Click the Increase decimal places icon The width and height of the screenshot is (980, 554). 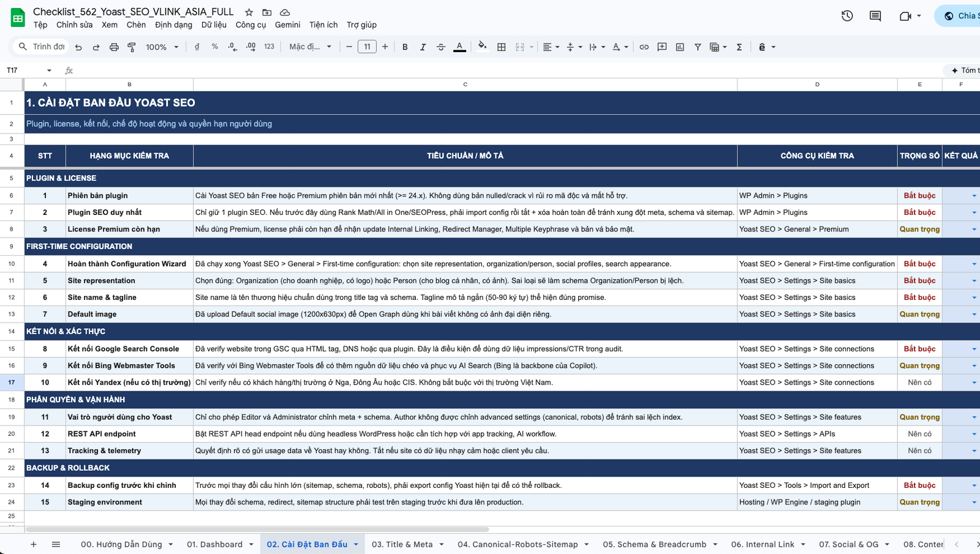(x=251, y=47)
